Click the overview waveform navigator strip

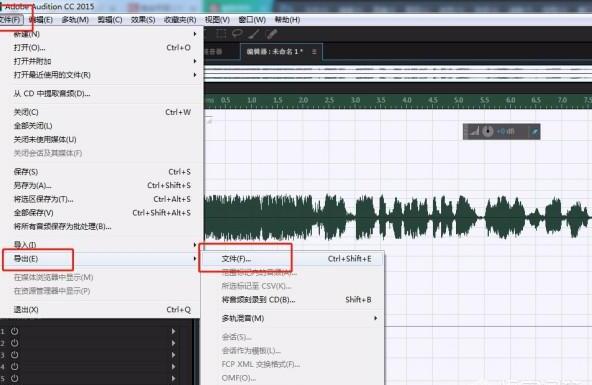[398, 74]
